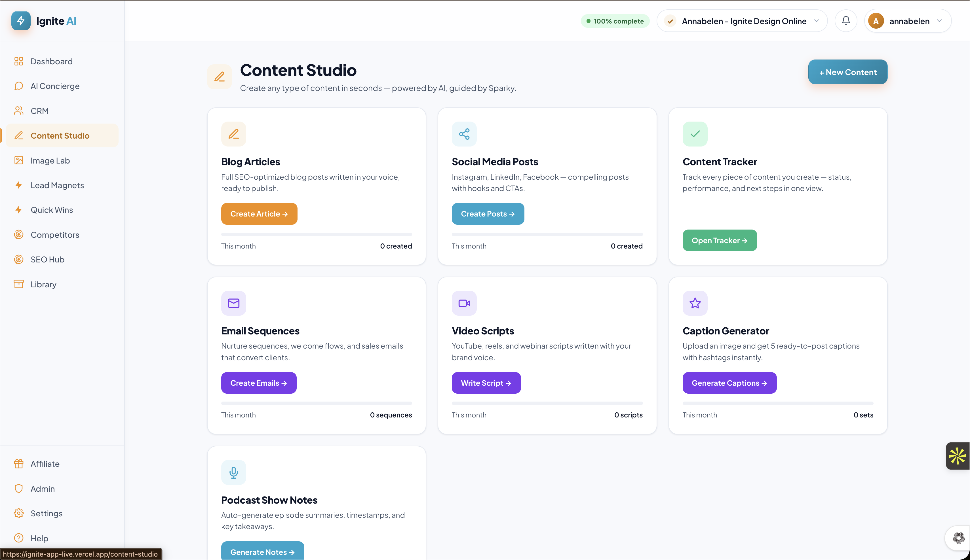Click Create Article button

click(x=259, y=214)
